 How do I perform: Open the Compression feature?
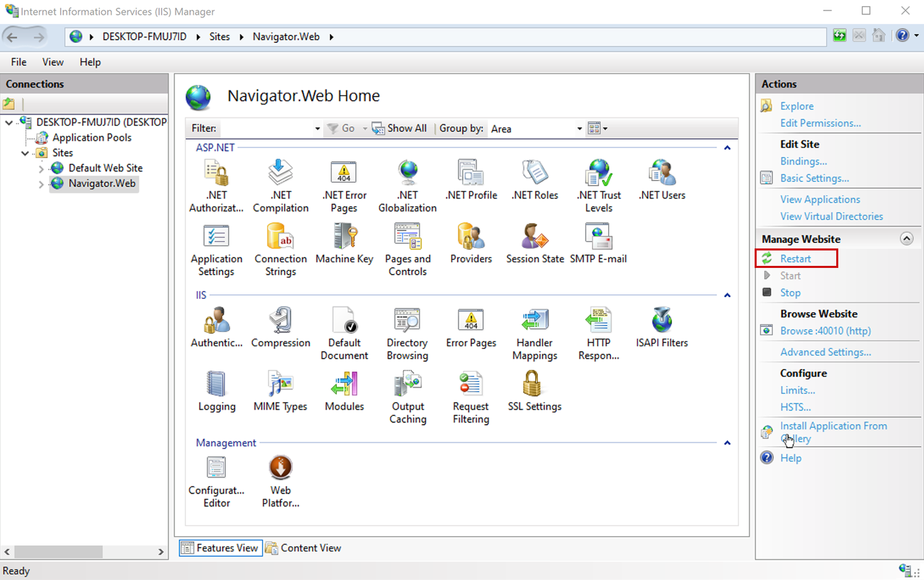click(281, 327)
